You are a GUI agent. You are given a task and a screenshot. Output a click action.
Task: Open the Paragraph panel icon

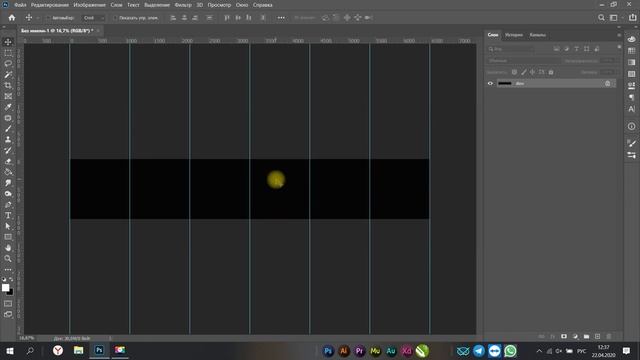[x=631, y=97]
